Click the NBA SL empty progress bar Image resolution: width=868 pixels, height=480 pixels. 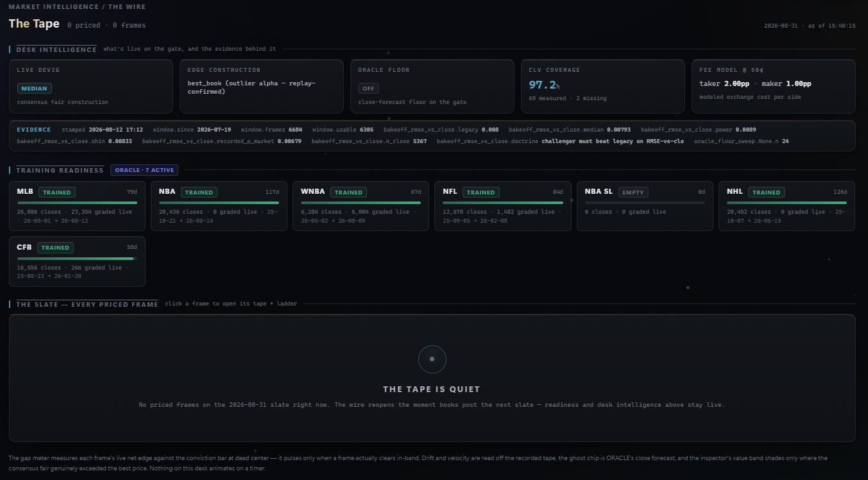click(x=645, y=203)
